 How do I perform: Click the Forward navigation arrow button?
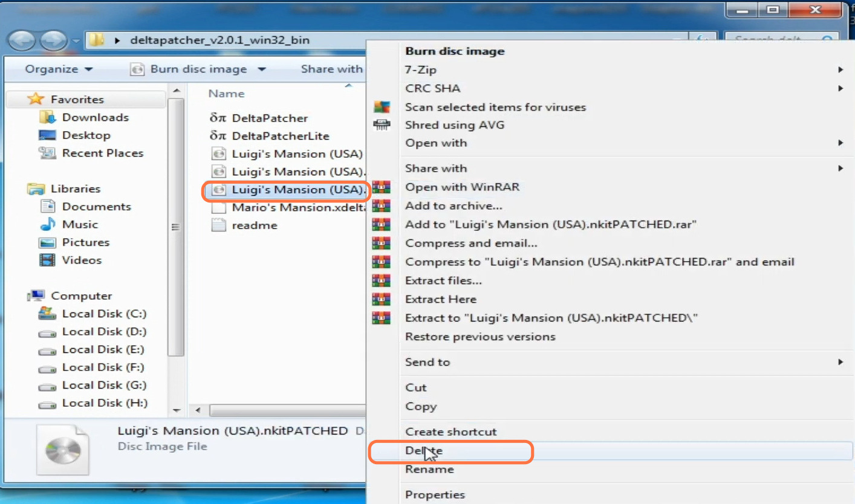54,41
